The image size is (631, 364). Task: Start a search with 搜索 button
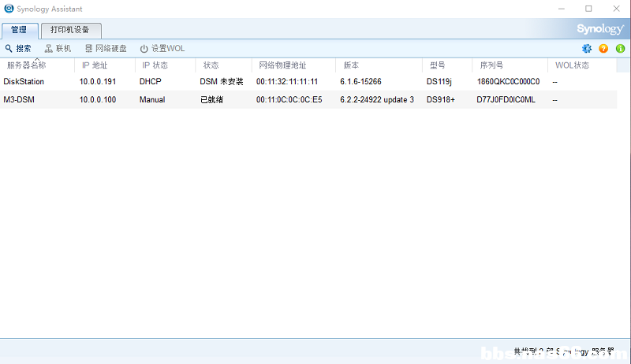pyautogui.click(x=18, y=49)
